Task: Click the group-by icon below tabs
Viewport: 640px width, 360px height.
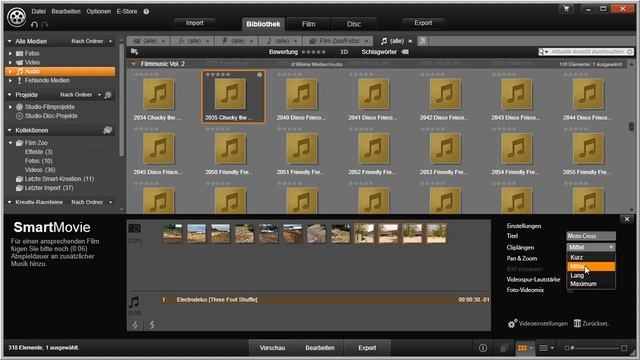Action: point(134,52)
